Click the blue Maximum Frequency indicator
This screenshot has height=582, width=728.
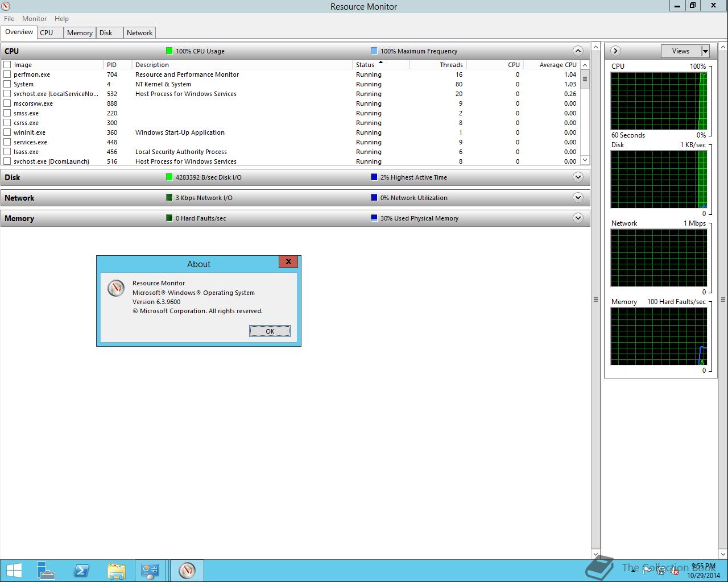(374, 51)
